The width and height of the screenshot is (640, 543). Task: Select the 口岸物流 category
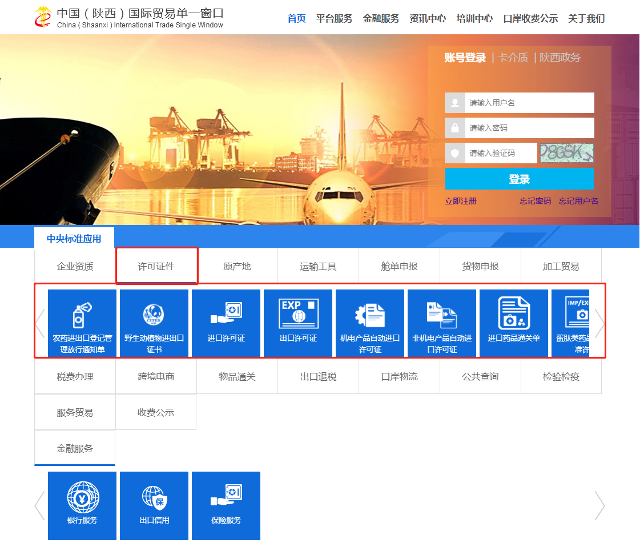399,376
